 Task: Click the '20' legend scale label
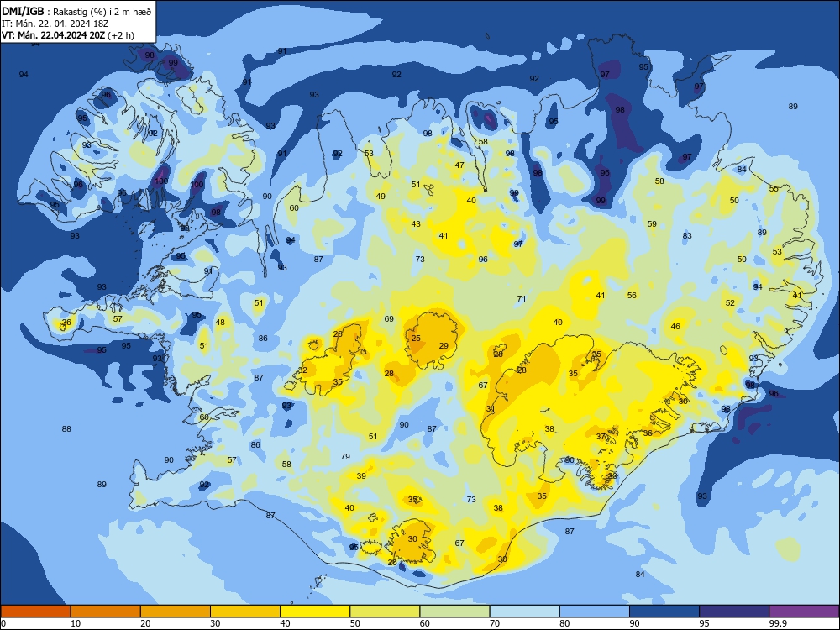pos(145,623)
